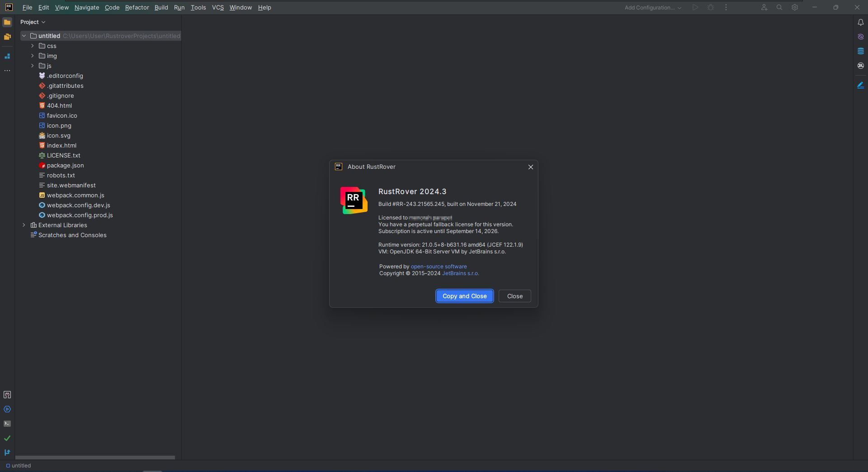Select .editorconfig in project tree
Image resolution: width=868 pixels, height=472 pixels.
pyautogui.click(x=65, y=76)
